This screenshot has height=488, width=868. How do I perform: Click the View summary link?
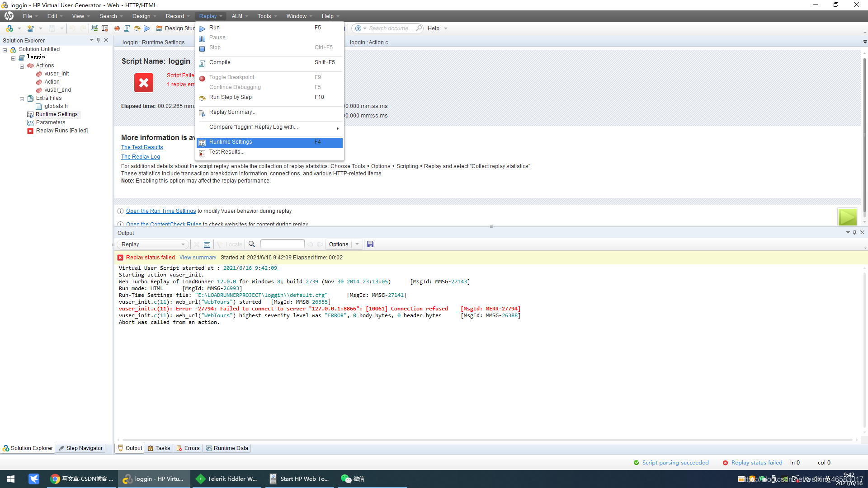tap(198, 258)
